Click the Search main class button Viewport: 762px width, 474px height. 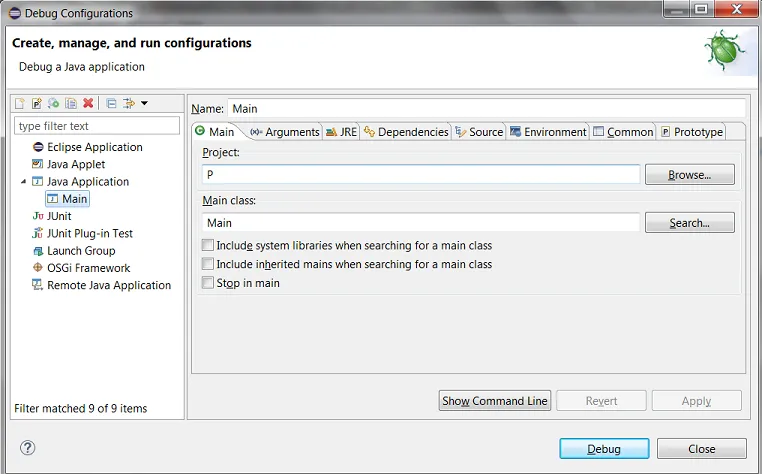pyautogui.click(x=690, y=223)
